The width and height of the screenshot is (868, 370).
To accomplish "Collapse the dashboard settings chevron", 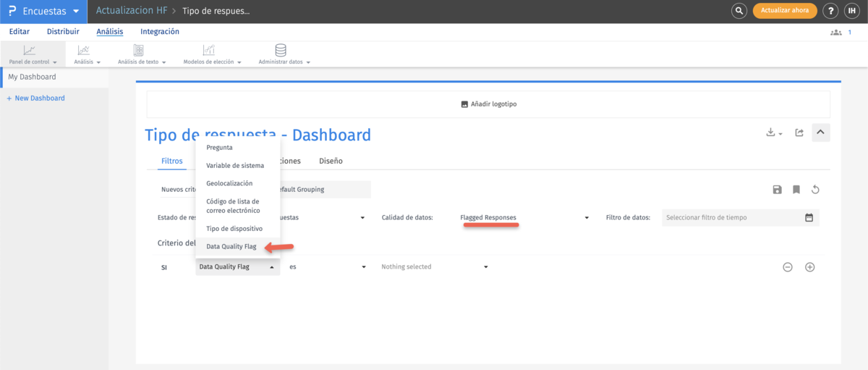I will (820, 133).
